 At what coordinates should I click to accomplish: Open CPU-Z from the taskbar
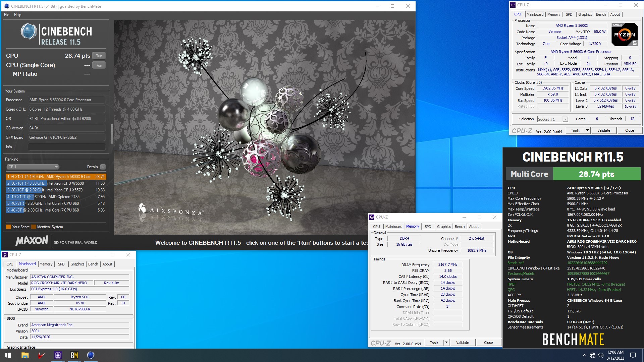58,355
